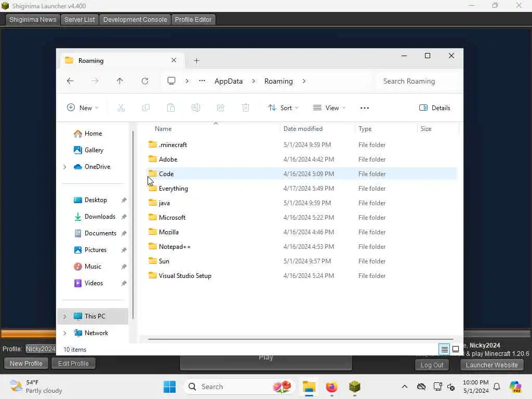The image size is (532, 399).
Task: Add a new File Explorer tab
Action: (x=196, y=61)
